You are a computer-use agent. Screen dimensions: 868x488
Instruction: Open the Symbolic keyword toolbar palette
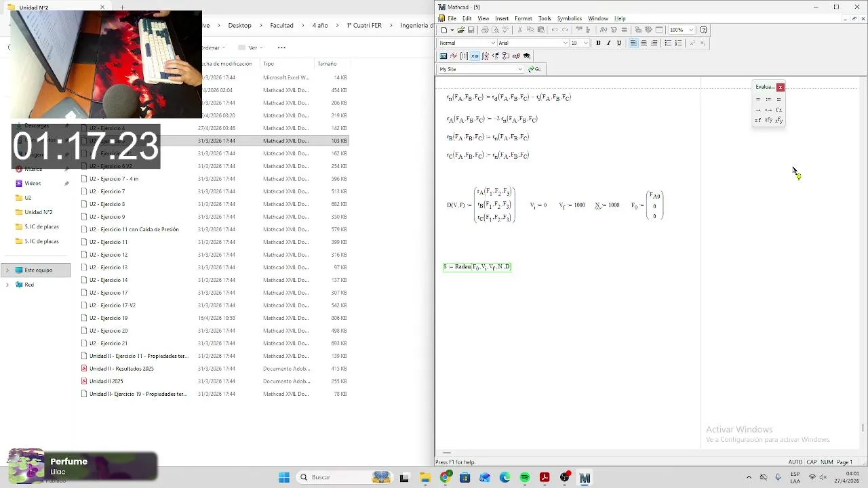pos(527,56)
